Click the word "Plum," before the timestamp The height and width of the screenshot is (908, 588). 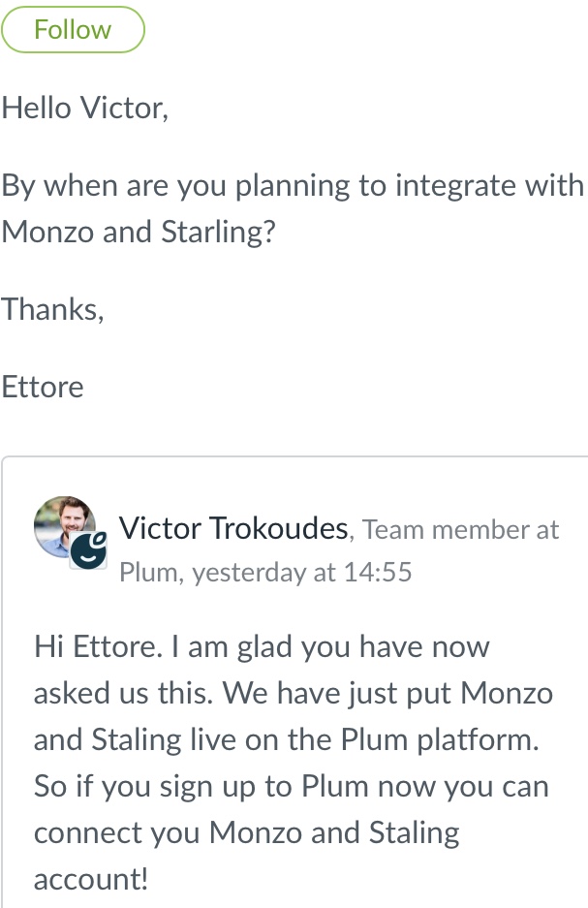[x=152, y=573]
